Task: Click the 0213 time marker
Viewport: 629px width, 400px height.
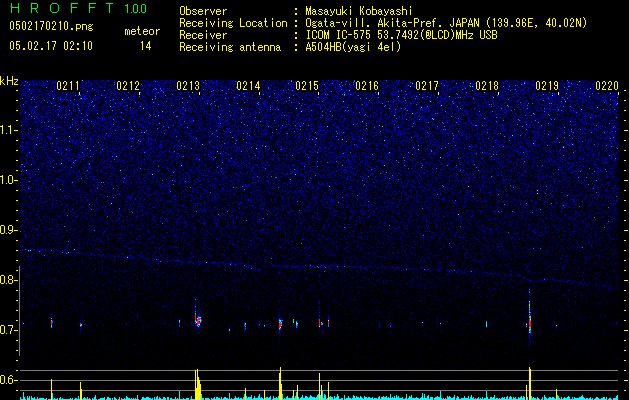Action: pos(188,86)
